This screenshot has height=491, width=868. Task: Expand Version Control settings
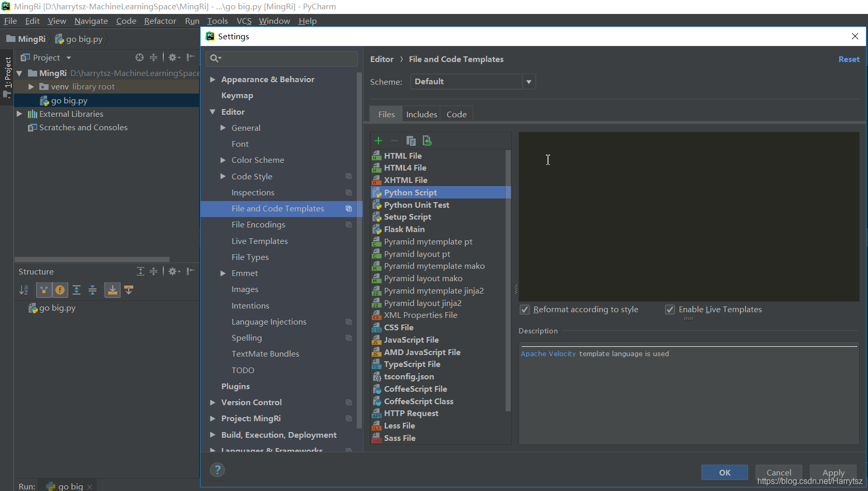pyautogui.click(x=212, y=403)
